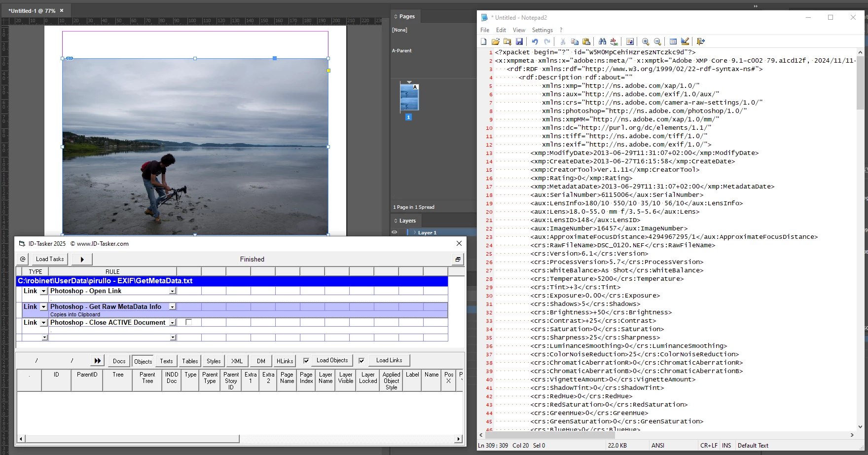The height and width of the screenshot is (455, 868).
Task: Select the A-Parent entry in Pages panel
Action: [x=401, y=51]
